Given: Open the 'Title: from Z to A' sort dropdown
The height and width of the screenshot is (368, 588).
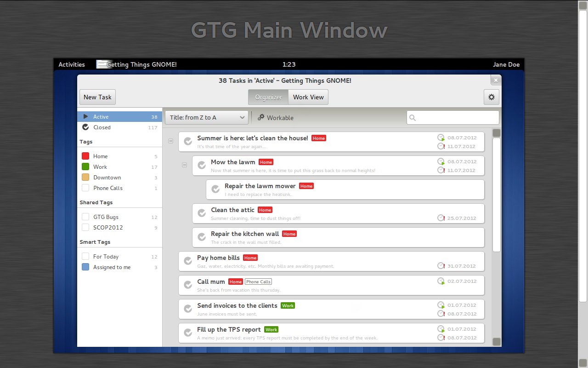Looking at the screenshot, I should point(207,117).
